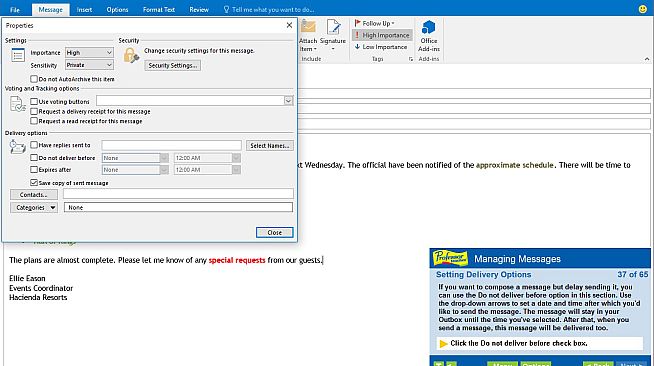
Task: Click the Categories field showing None
Action: 178,207
